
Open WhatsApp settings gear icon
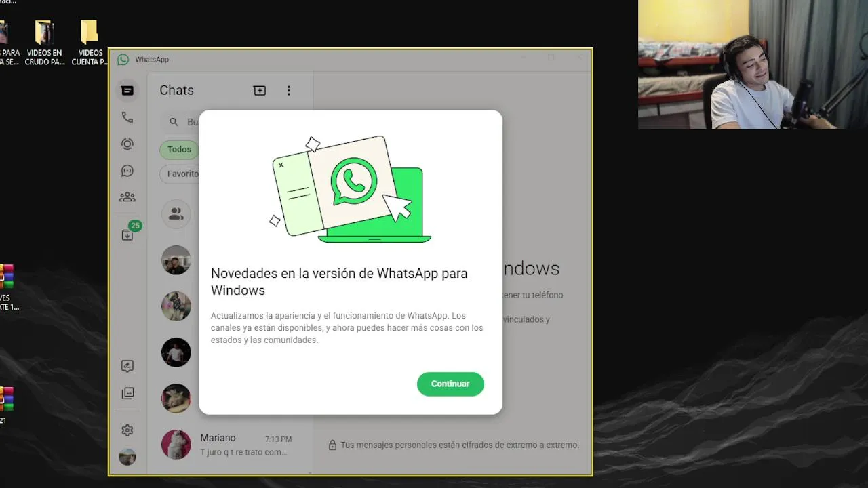127,430
